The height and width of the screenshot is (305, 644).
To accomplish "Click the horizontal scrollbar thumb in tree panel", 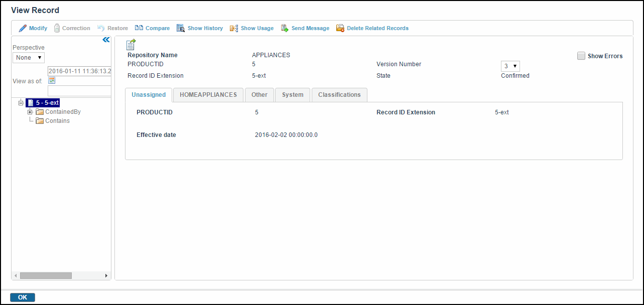I will (46, 275).
